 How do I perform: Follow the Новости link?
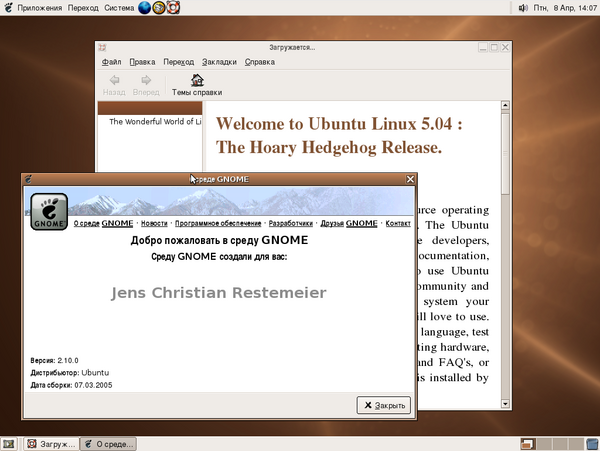click(x=154, y=223)
